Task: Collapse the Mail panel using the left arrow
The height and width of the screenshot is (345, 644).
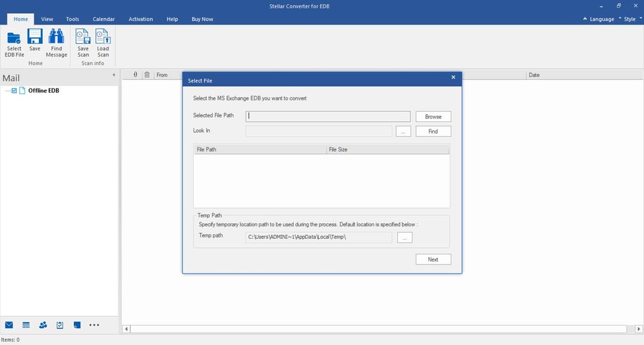Action: 113,75
